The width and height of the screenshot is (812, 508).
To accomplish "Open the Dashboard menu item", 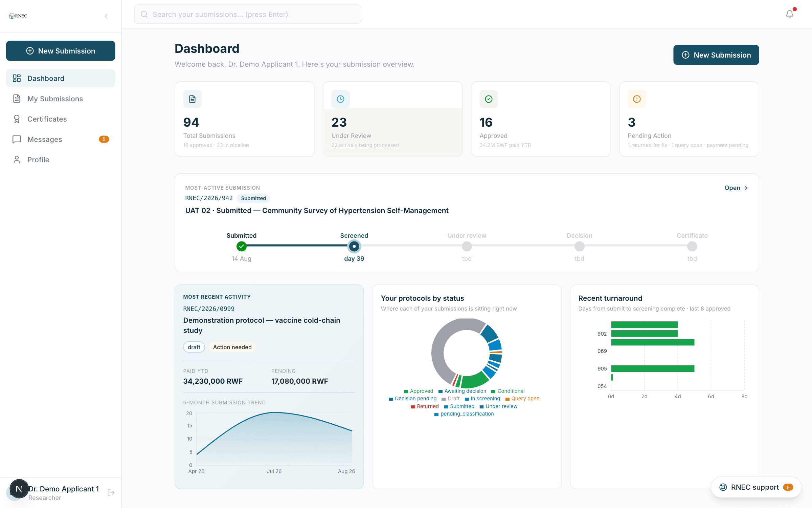I will coord(61,78).
